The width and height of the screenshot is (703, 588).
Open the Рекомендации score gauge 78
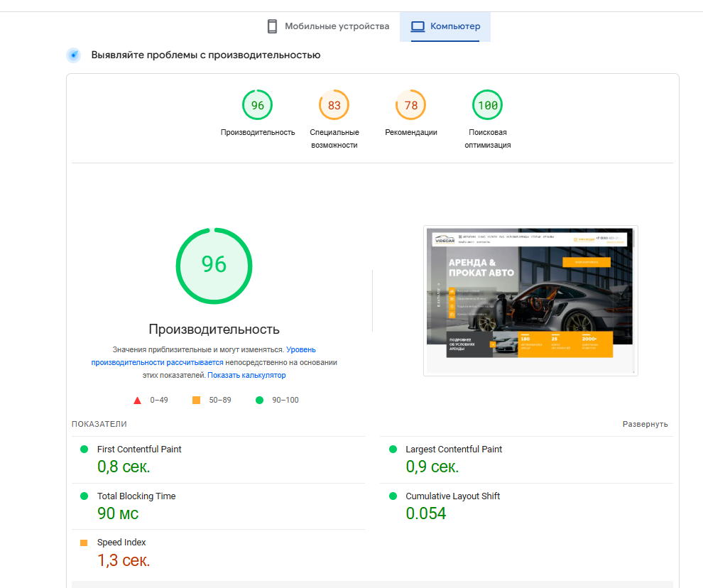(410, 106)
